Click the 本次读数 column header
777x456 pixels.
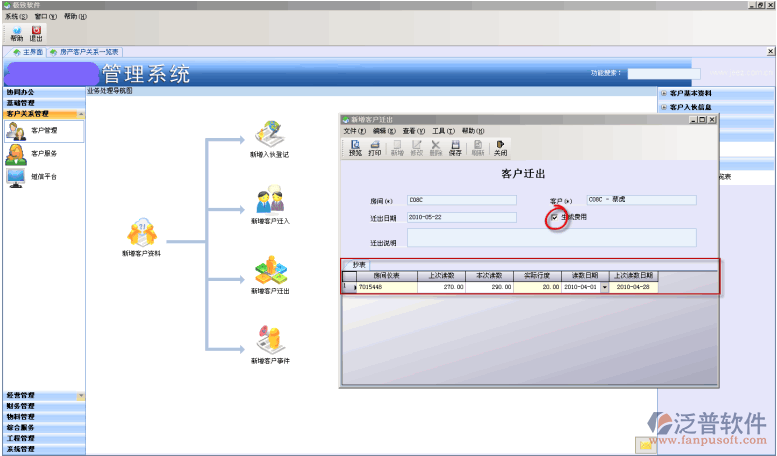489,276
